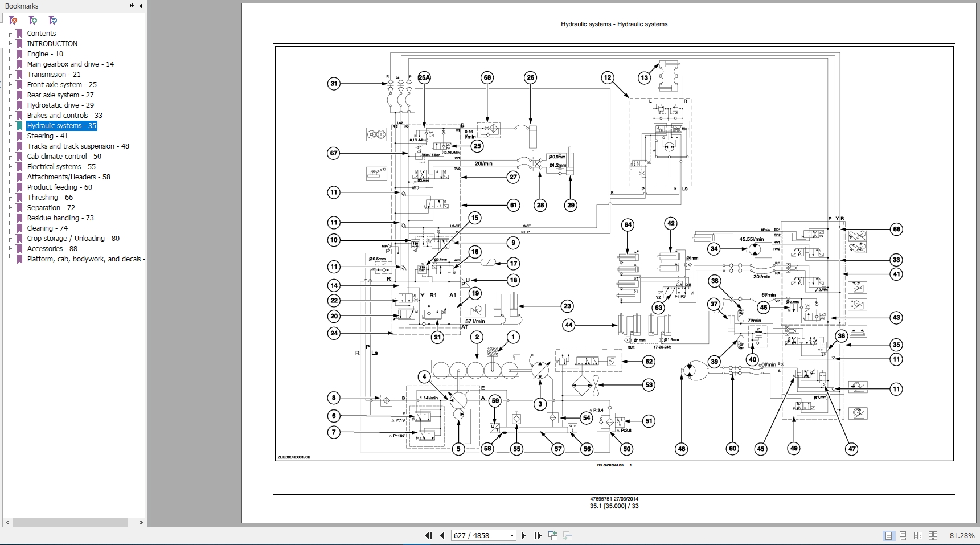The height and width of the screenshot is (545, 980).
Task: Open the Front axle system - 25 bookmark
Action: (x=62, y=85)
